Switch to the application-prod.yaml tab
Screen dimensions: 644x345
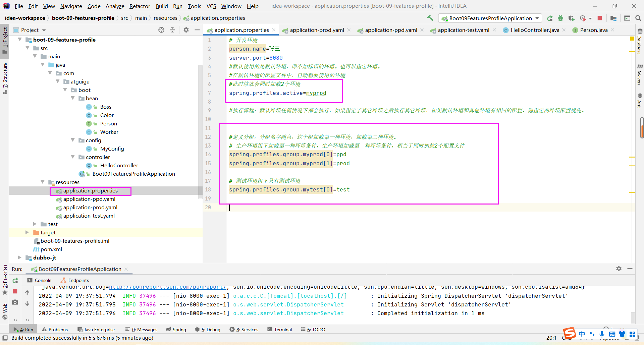tap(317, 30)
